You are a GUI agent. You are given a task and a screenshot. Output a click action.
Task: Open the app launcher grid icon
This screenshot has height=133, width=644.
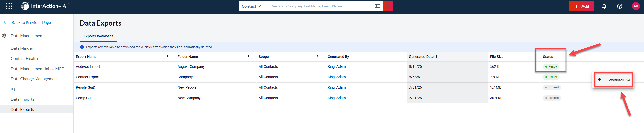coord(9,6)
